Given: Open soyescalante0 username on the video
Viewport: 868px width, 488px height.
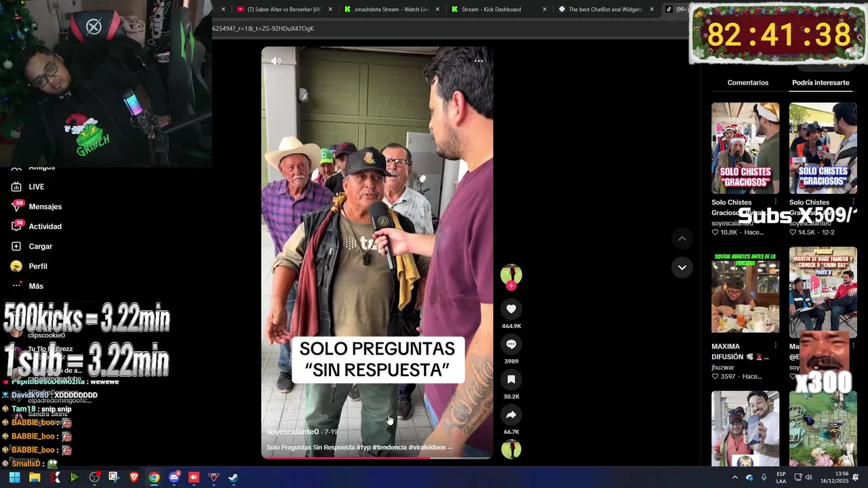Looking at the screenshot, I should (x=292, y=432).
